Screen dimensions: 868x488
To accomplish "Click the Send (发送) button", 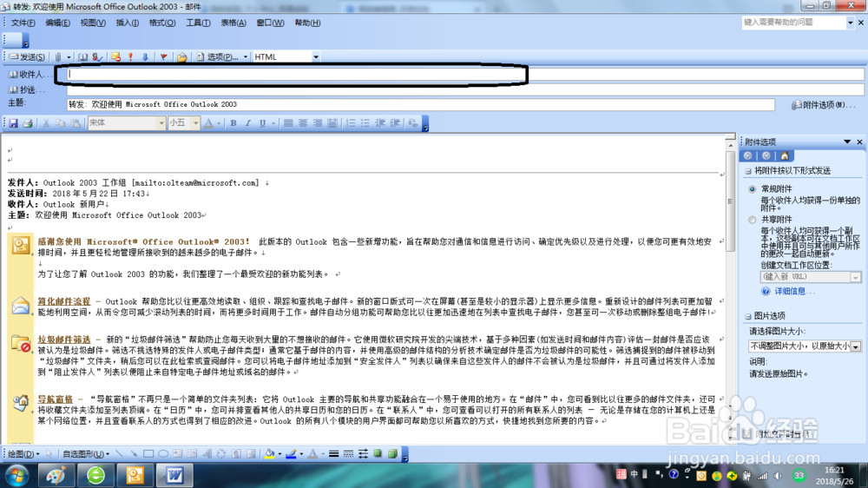I will pyautogui.click(x=27, y=57).
